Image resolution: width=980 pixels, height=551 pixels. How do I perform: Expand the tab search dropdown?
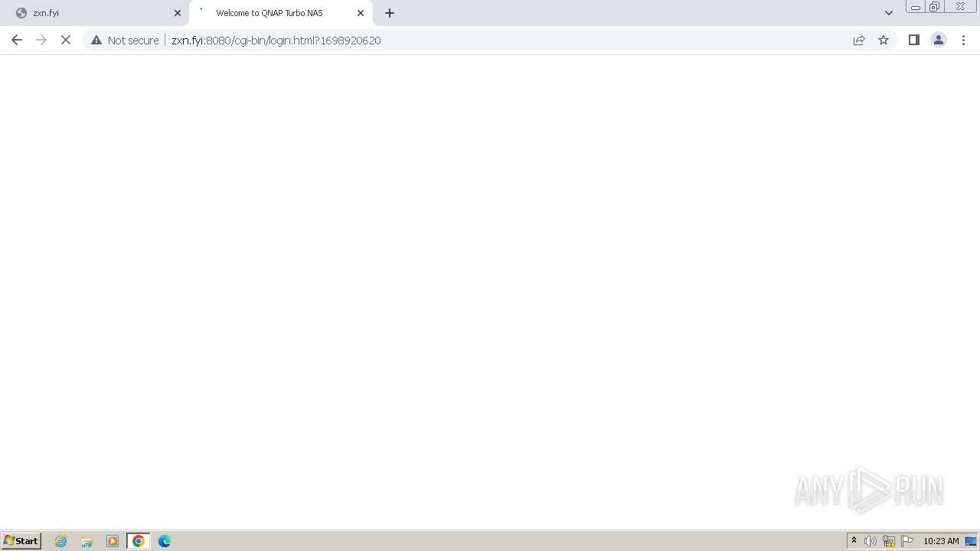[x=889, y=13]
